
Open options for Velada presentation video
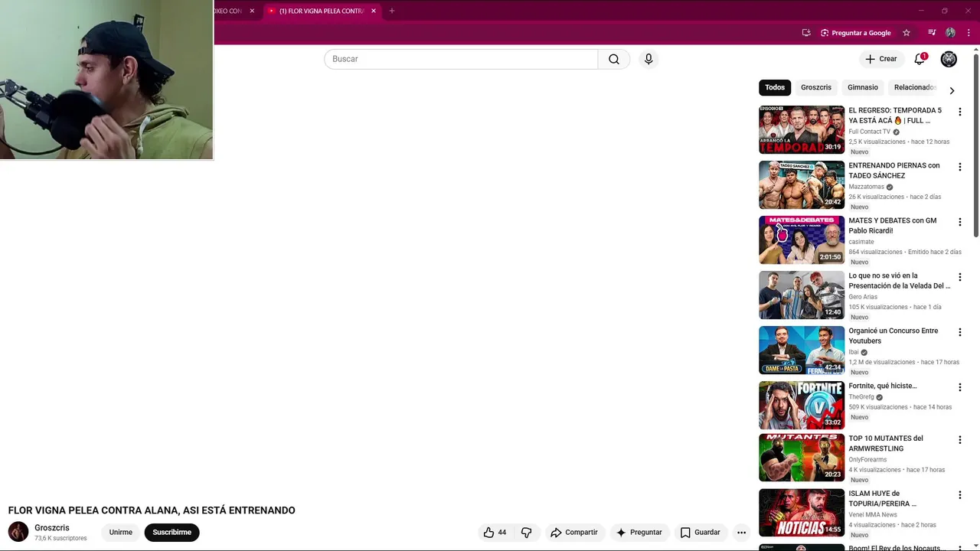[x=959, y=277]
